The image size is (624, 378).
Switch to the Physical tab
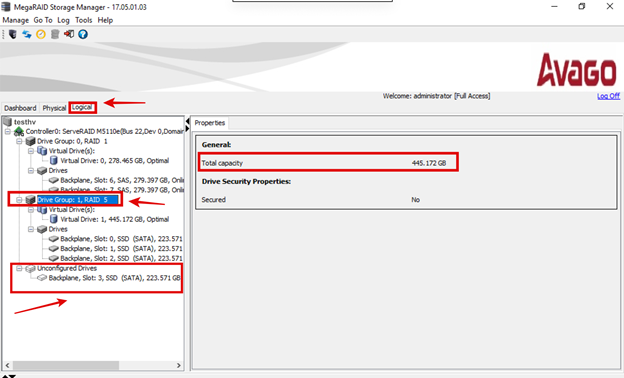[x=54, y=108]
